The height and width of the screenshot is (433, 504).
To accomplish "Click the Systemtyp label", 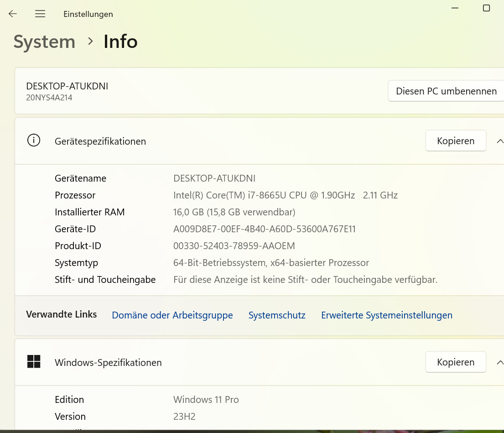I will (76, 263).
